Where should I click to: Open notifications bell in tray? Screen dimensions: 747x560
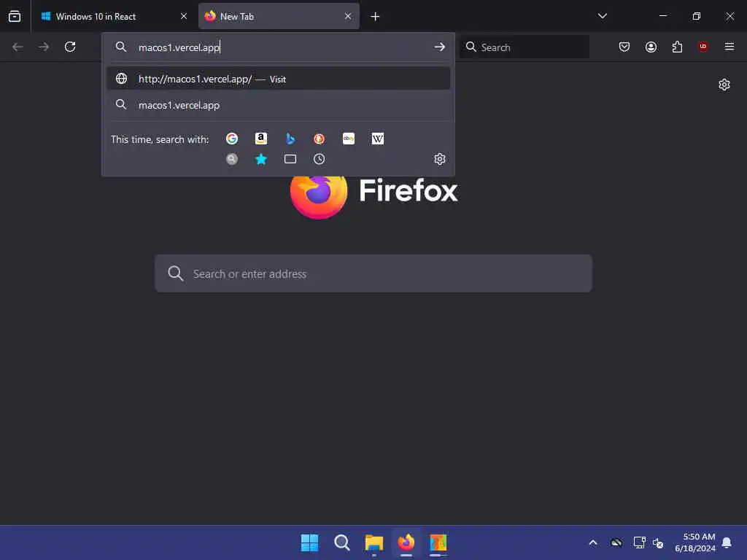click(x=727, y=542)
